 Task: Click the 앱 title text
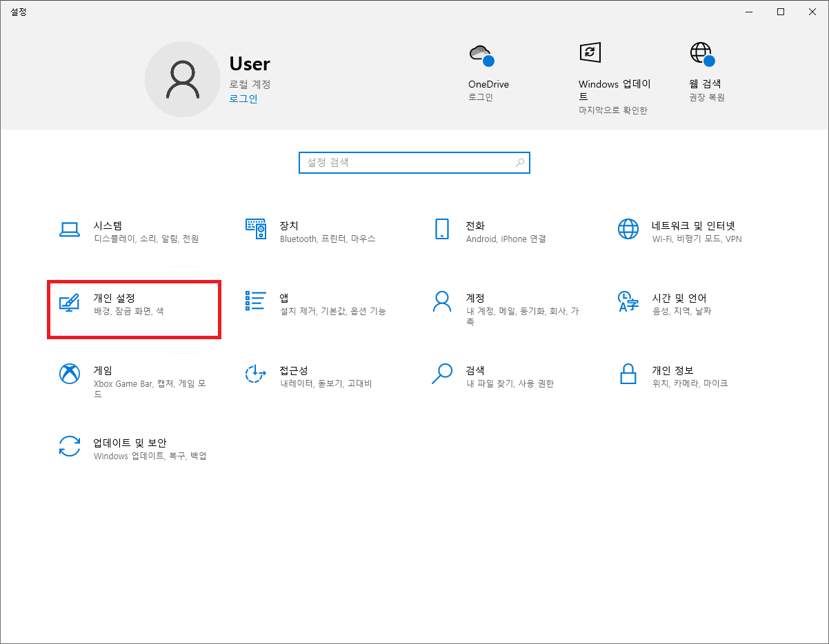[x=284, y=298]
